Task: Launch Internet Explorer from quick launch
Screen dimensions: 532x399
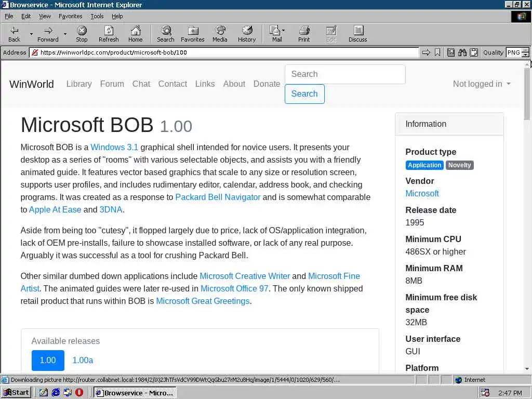Action: [x=56, y=393]
